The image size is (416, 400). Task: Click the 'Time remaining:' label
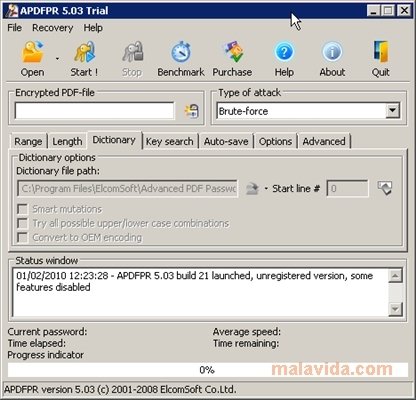(246, 343)
